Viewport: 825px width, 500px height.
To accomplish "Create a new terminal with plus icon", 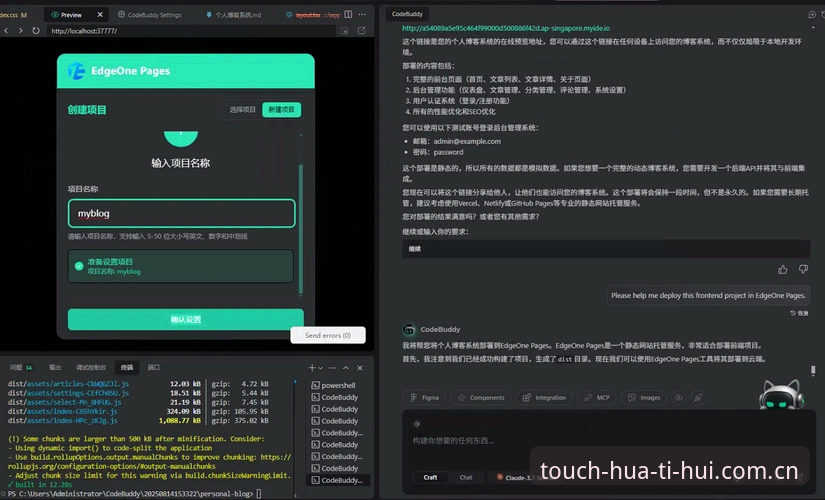I will tap(311, 368).
